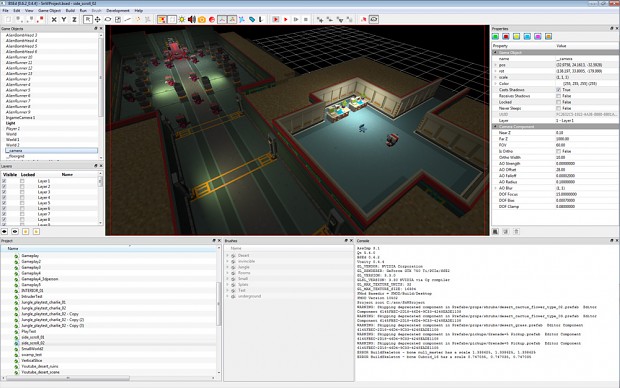Open the View menu
The height and width of the screenshot is (388, 620).
[29, 11]
